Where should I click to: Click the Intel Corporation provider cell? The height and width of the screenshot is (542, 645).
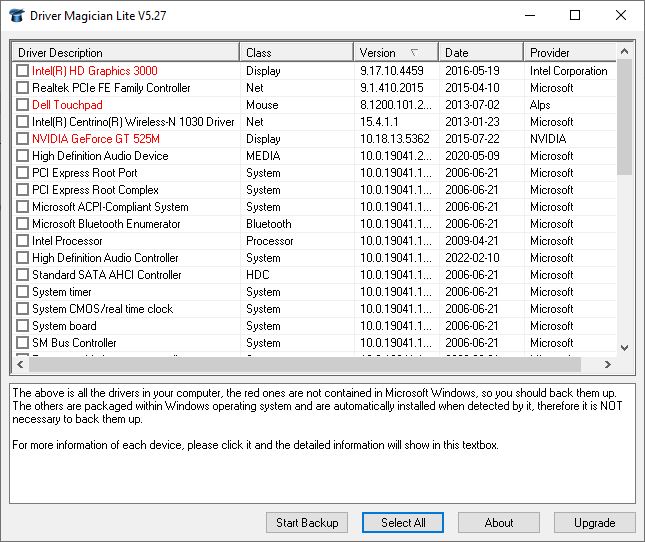(568, 71)
